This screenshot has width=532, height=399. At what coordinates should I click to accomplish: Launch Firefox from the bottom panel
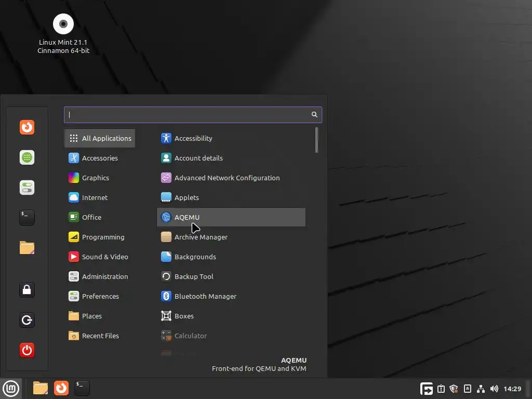[x=61, y=388]
